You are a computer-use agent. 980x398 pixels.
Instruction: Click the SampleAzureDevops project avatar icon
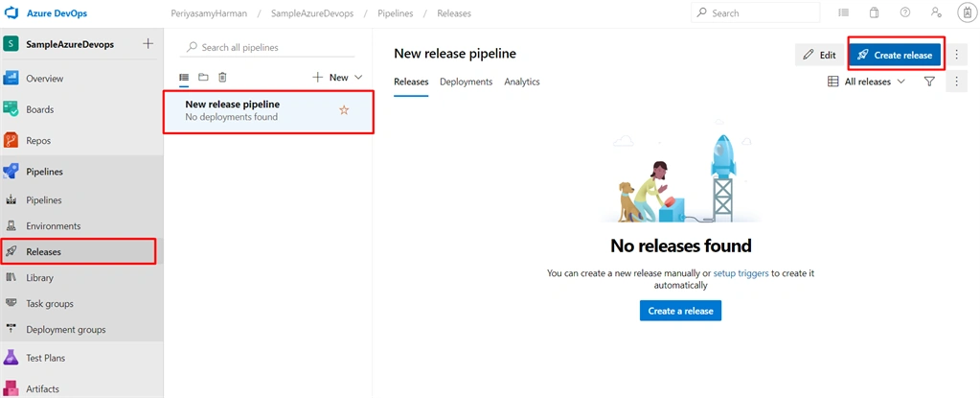pos(11,44)
